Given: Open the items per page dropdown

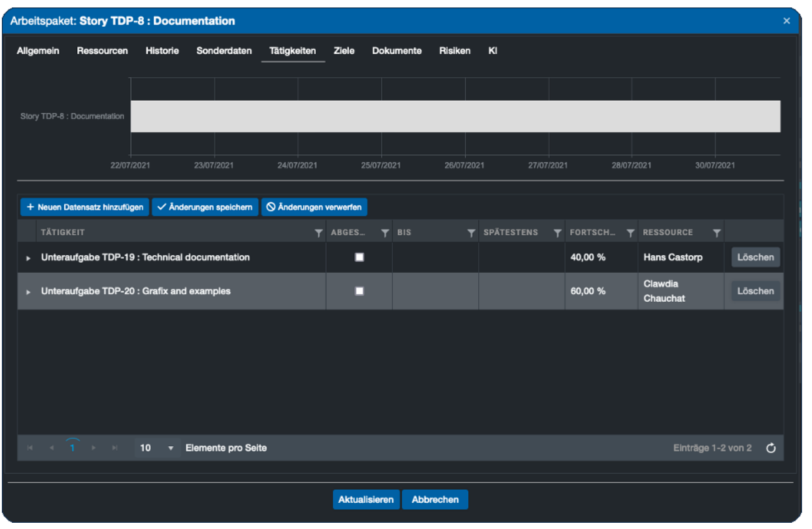Looking at the screenshot, I should [171, 448].
